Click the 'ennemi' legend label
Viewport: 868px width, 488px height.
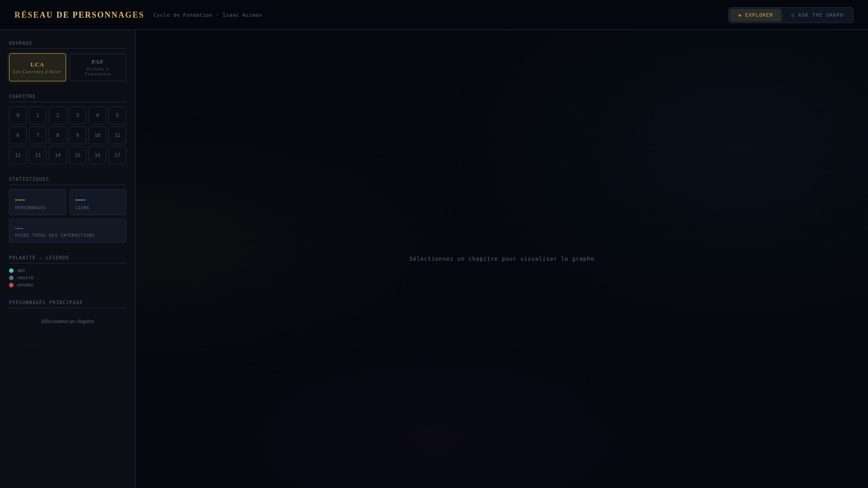point(25,285)
